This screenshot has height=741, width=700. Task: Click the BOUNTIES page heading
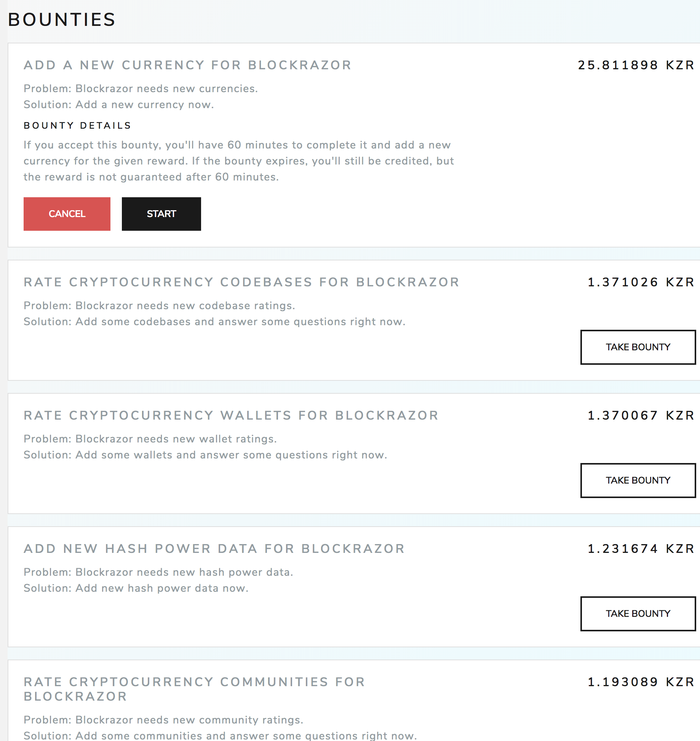point(62,20)
